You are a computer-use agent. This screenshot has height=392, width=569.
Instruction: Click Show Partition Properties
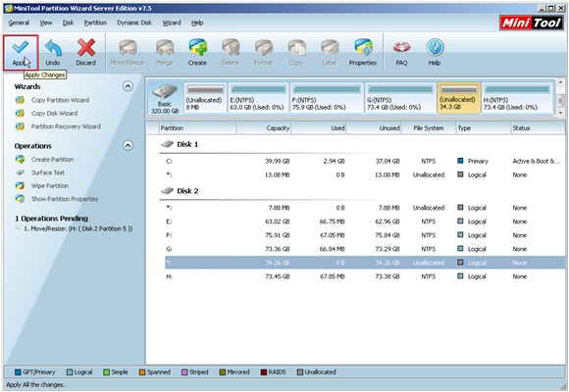click(x=65, y=199)
